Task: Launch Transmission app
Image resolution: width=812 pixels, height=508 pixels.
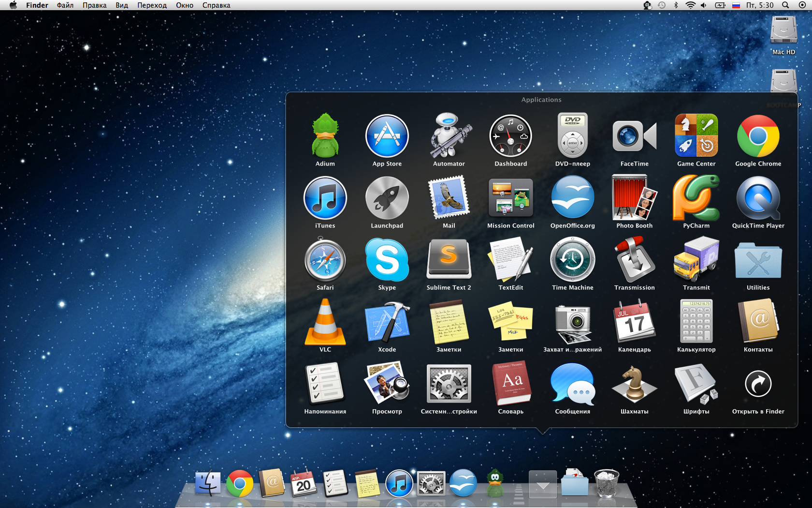Action: [635, 260]
